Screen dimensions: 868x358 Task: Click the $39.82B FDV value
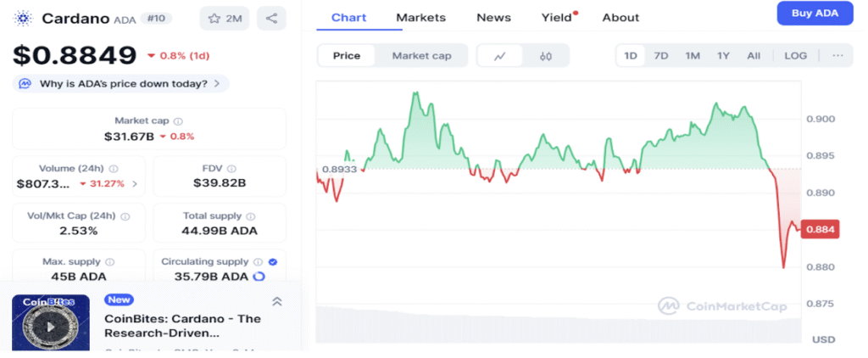click(x=220, y=183)
